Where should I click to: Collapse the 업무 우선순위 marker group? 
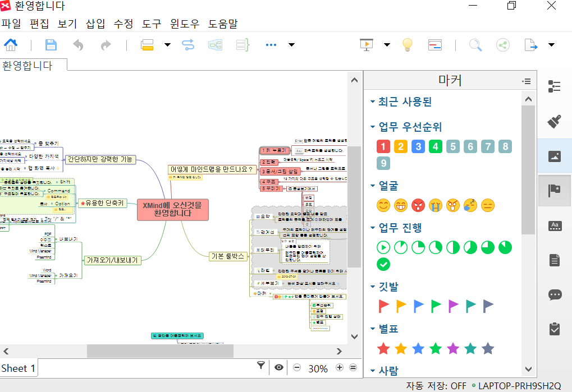[373, 127]
